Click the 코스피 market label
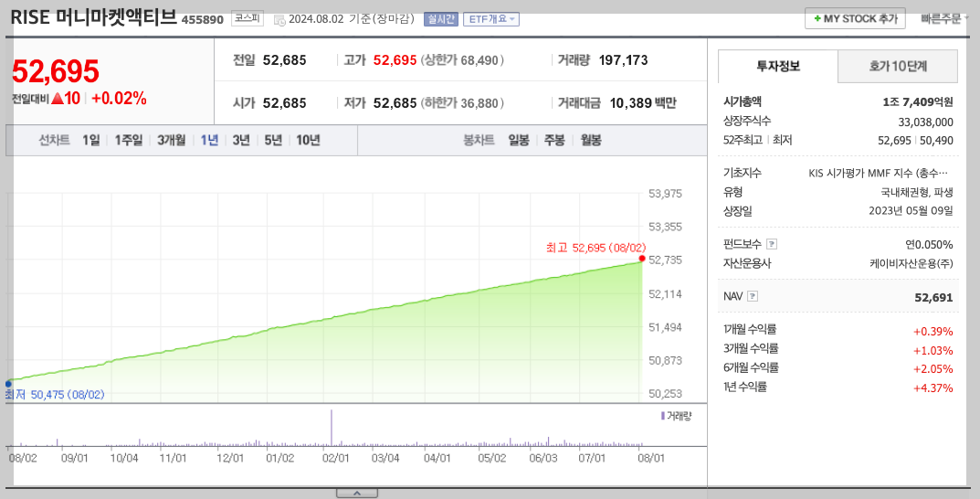This screenshot has height=499, width=980. tap(247, 19)
